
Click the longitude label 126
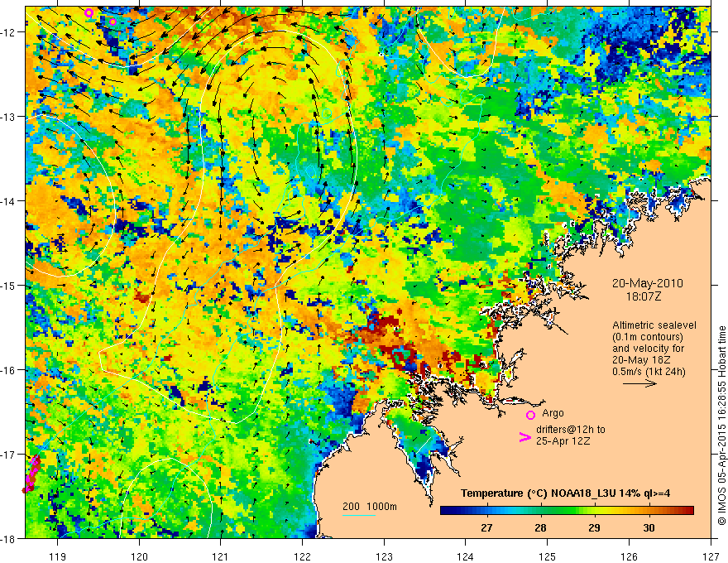coord(629,556)
